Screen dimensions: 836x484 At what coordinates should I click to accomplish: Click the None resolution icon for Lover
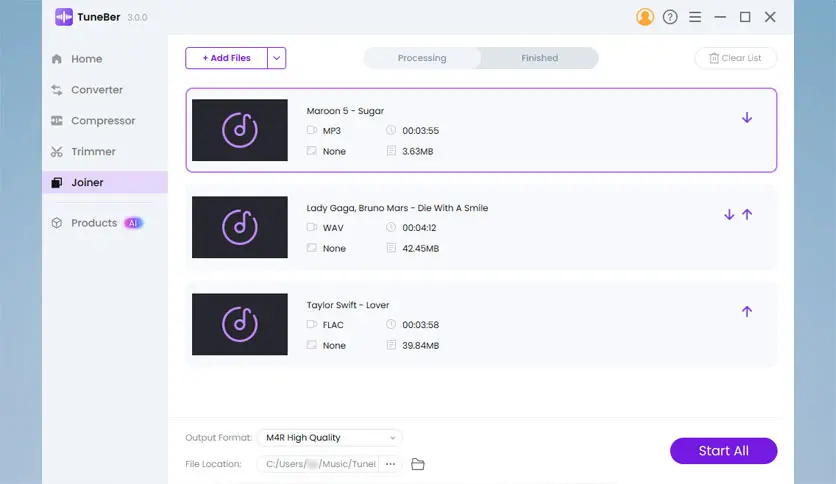(312, 345)
